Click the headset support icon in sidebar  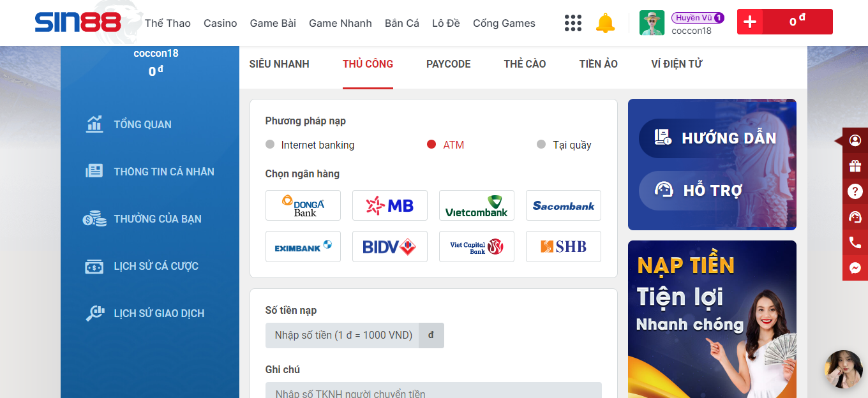(855, 217)
